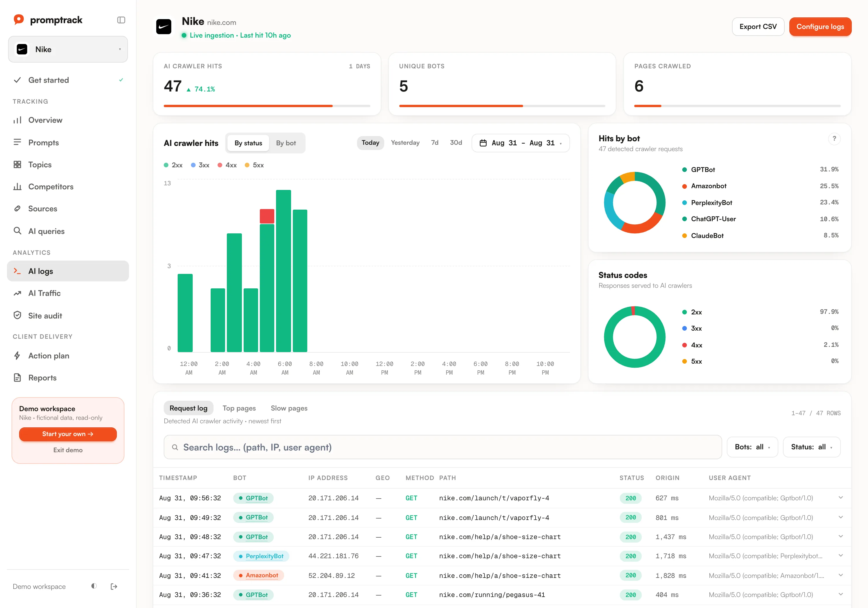Open the Nike workspace dropdown
868x608 pixels.
tap(68, 49)
